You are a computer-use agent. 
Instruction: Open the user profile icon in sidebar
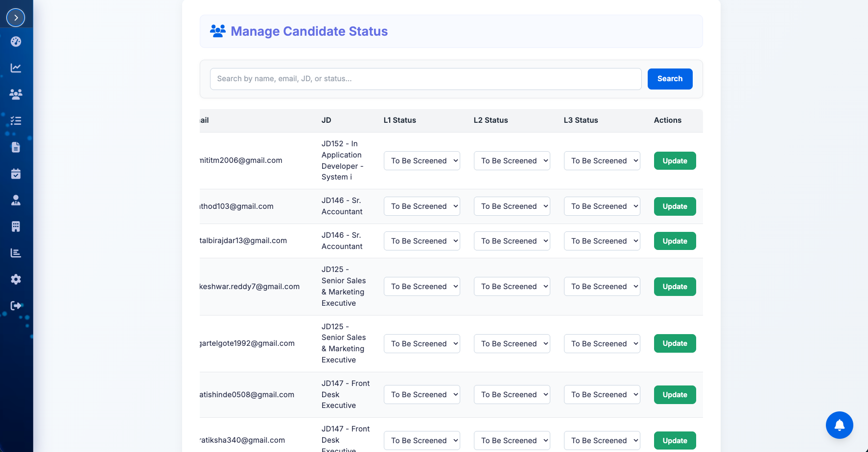click(16, 200)
